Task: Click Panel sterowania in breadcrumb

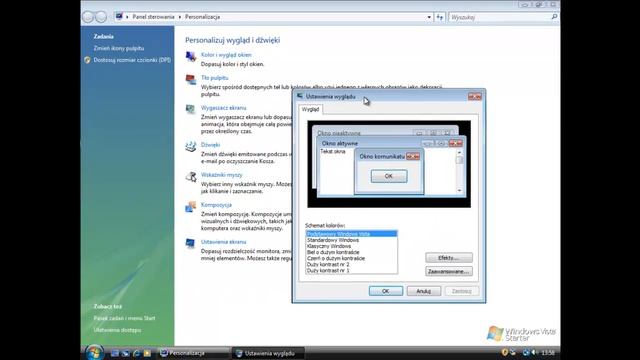Action: (x=153, y=17)
